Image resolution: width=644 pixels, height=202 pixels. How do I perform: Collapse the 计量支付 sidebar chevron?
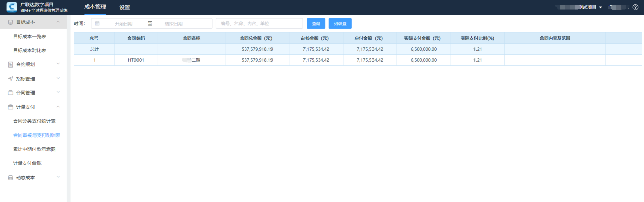click(x=58, y=107)
